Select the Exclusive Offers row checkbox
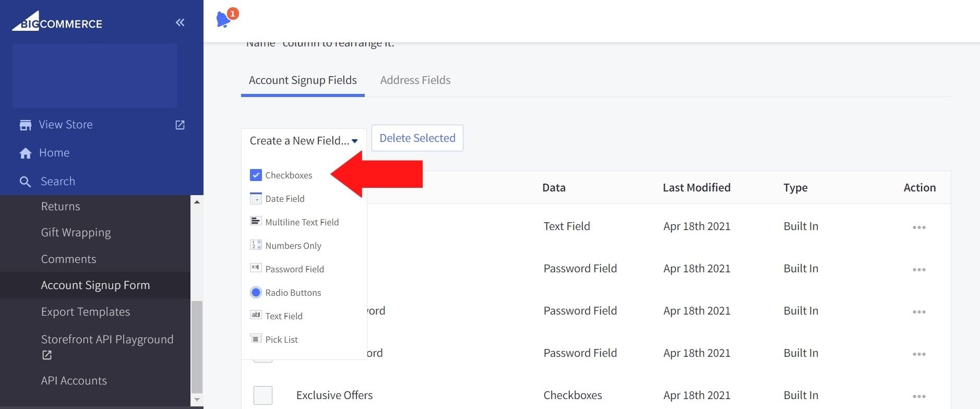Viewport: 980px width, 409px height. tap(262, 395)
